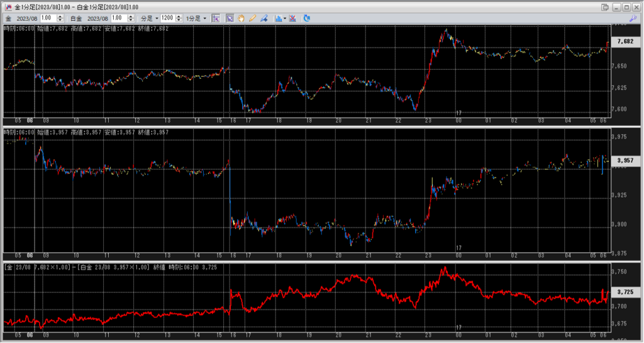Click the bar count field showing 1200
This screenshot has width=644, height=343.
[167, 18]
